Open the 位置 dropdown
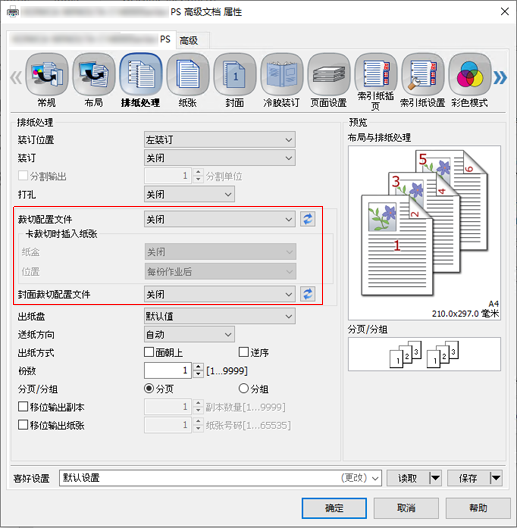This screenshot has height=528, width=517. (221, 271)
